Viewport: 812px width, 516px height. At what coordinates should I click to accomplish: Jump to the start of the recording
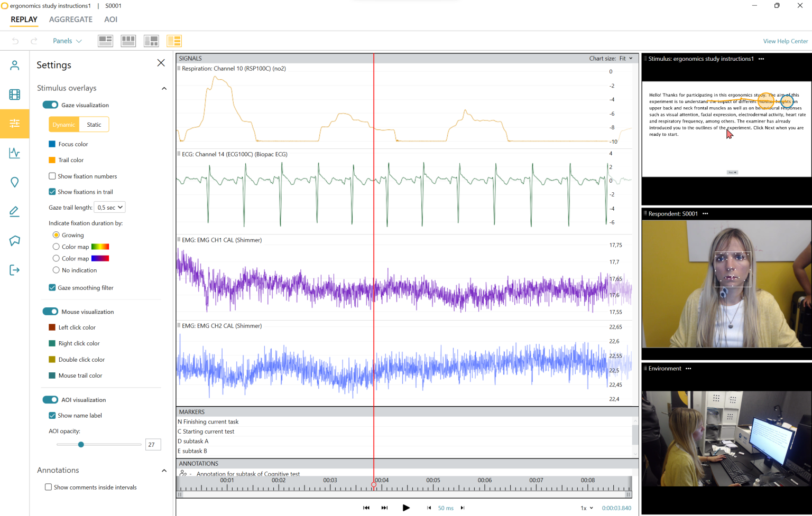pyautogui.click(x=366, y=508)
